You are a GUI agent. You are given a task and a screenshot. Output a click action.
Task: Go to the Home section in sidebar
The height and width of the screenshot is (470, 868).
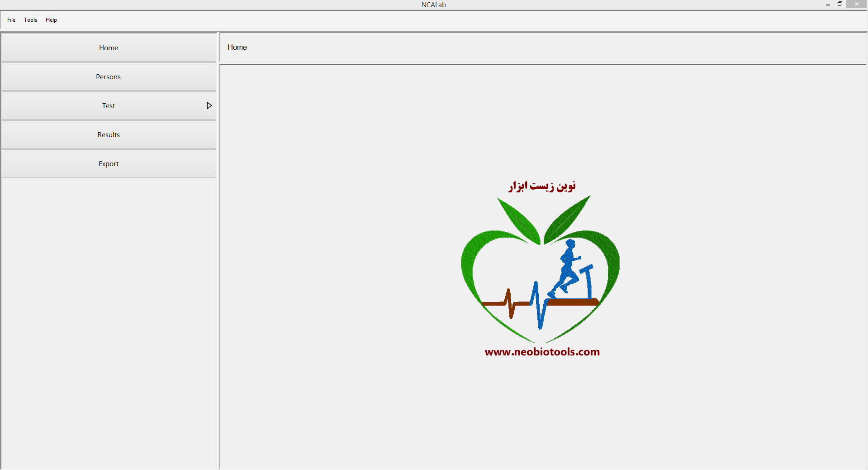point(109,48)
